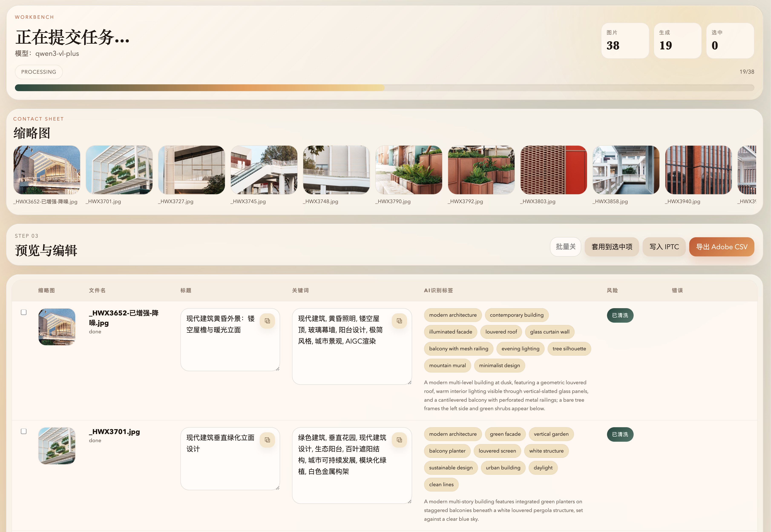The image size is (771, 532).
Task: Copy keywords of _HWX3701 row
Action: point(399,440)
